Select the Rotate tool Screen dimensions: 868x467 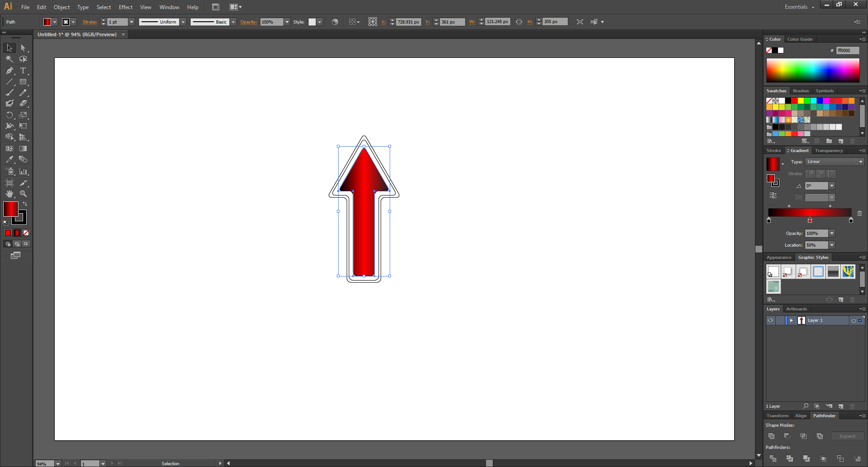pyautogui.click(x=9, y=115)
